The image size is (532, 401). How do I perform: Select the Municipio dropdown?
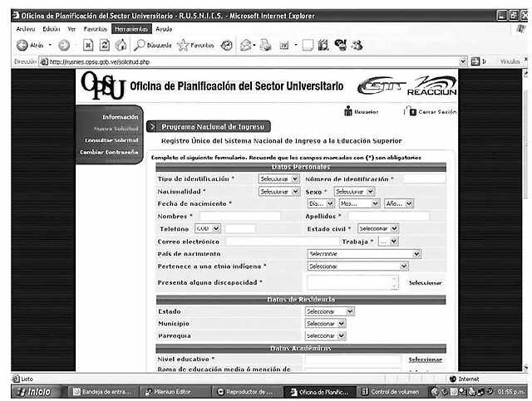329,323
